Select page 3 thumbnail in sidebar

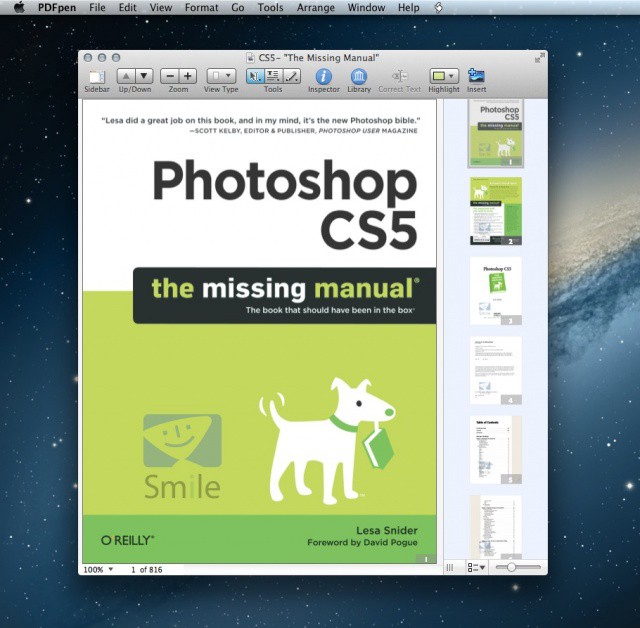[496, 291]
